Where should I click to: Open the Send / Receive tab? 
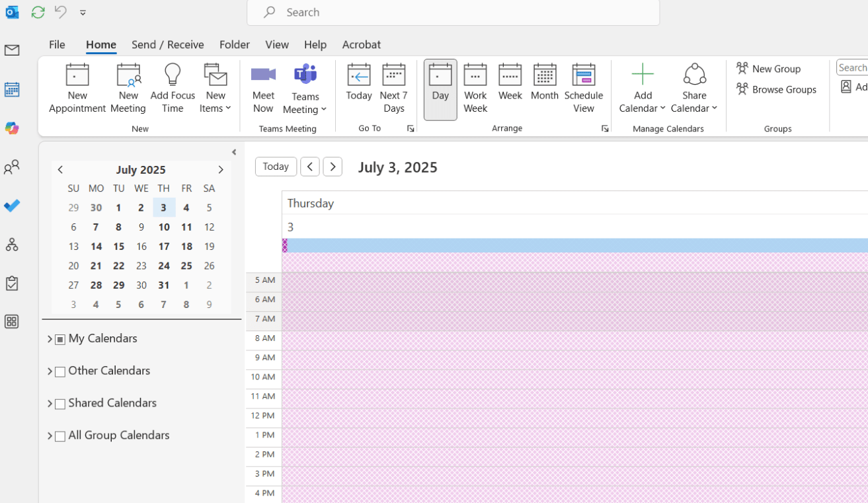(168, 44)
